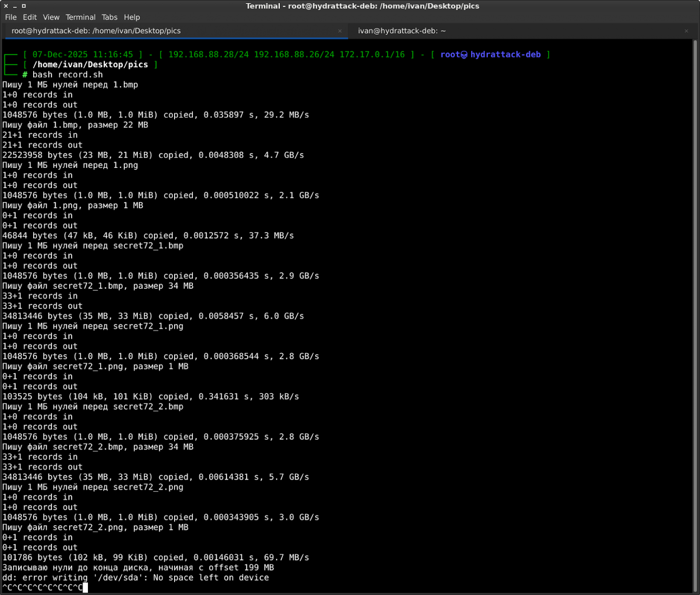Click the 34813446 bytes line ending '5.7 GB/s'

point(156,477)
